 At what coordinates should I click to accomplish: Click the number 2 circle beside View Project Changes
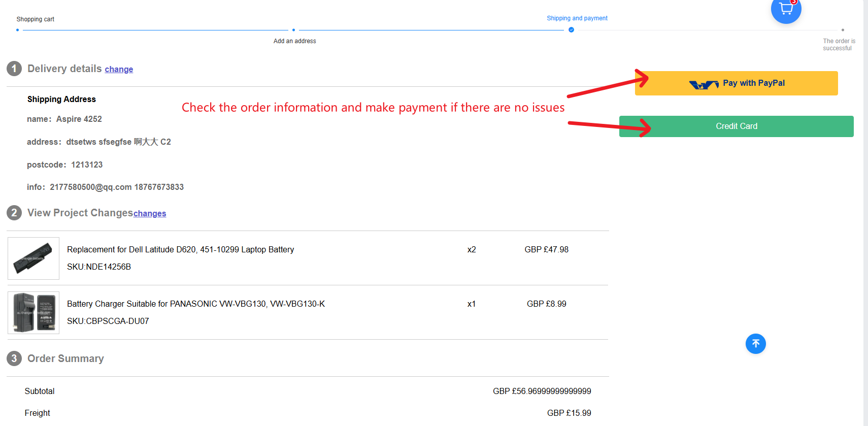[x=14, y=213]
